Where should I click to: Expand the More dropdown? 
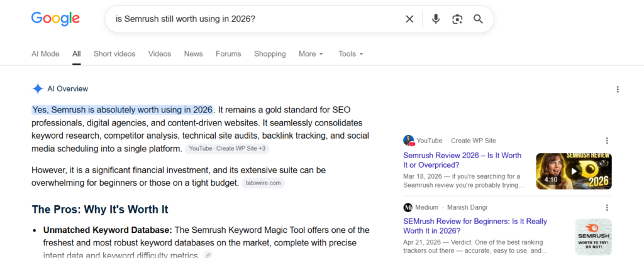point(311,54)
